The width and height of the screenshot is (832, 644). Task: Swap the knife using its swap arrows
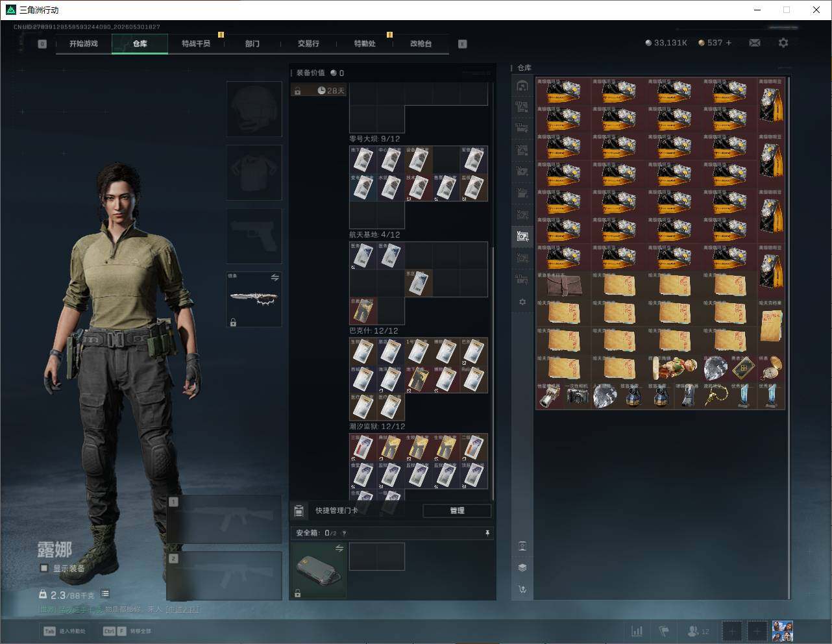coord(275,278)
